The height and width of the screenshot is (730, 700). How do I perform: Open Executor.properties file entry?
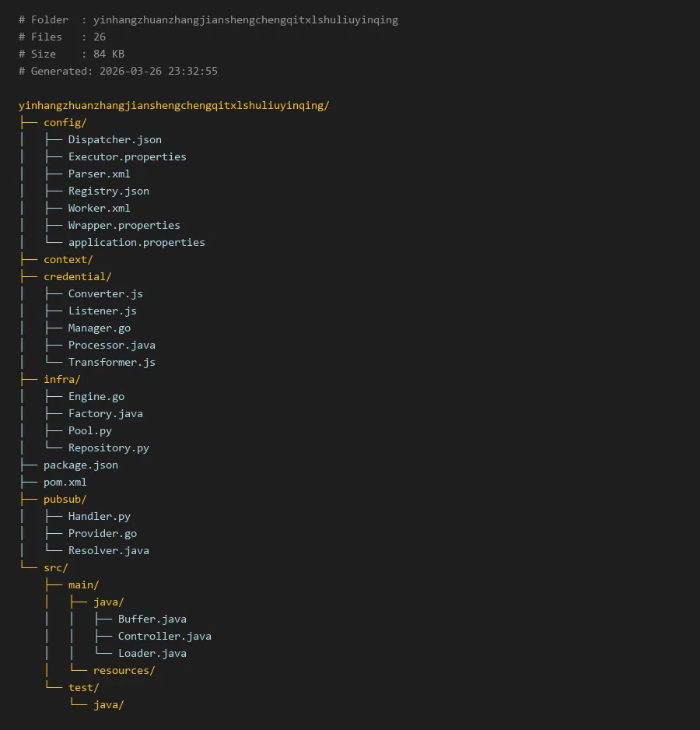[x=127, y=156]
